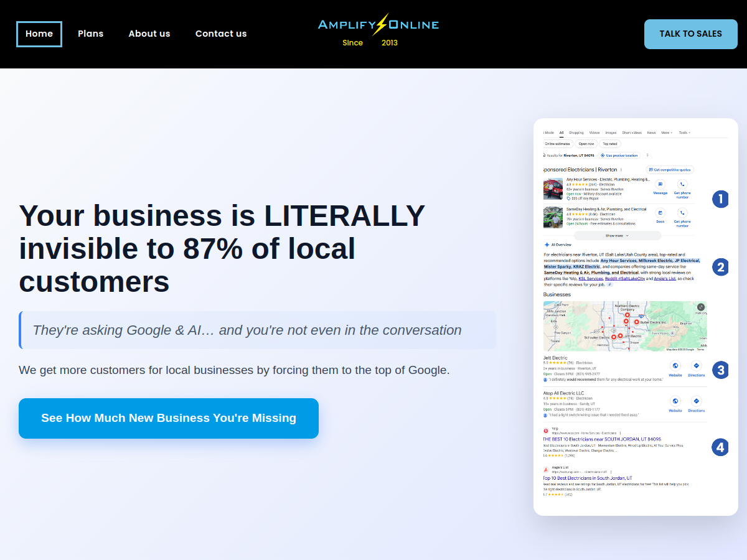Screen dimensions: 747x560
Task: Click the expand map icon
Action: pos(701,307)
